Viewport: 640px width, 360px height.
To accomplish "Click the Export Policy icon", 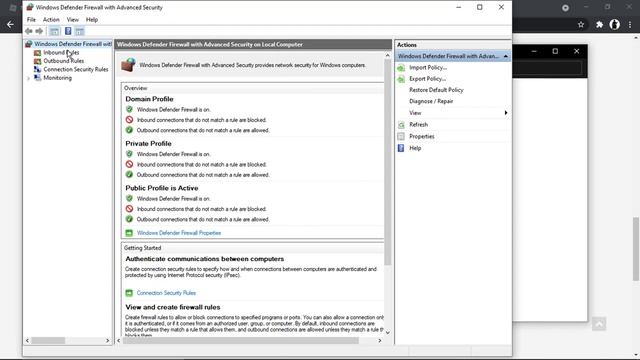I will click(x=401, y=79).
